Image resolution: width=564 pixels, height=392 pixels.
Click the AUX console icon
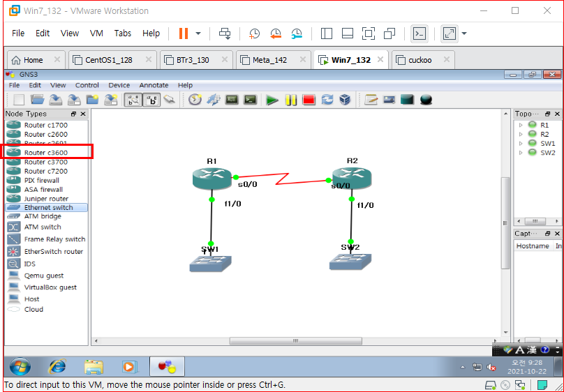pyautogui.click(x=231, y=100)
